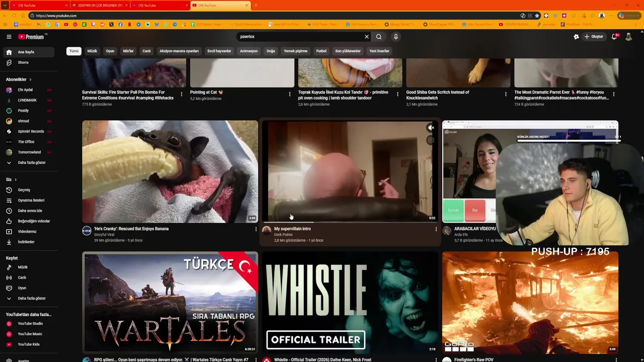The height and width of the screenshot is (362, 644).
Task: Select Aksiyon-macera oyunları chip
Action: click(x=179, y=51)
